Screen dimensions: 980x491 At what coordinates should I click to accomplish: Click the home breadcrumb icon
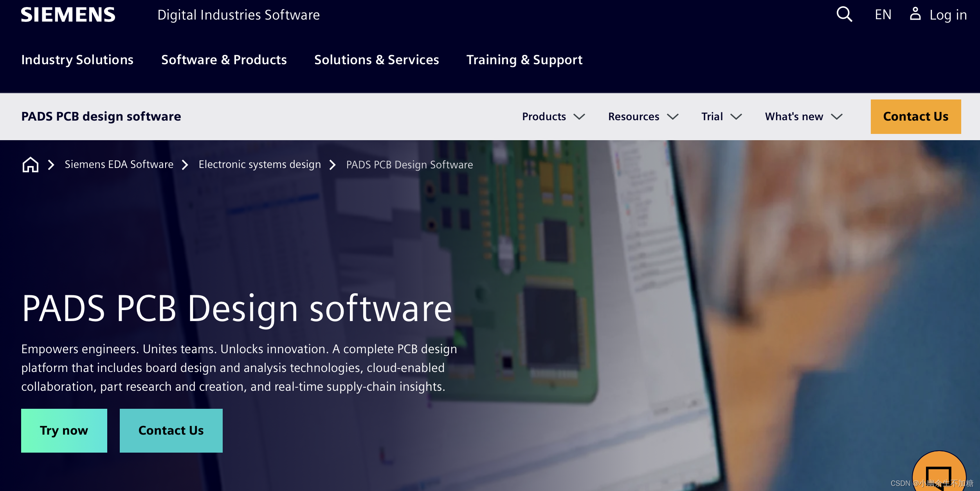(x=30, y=165)
